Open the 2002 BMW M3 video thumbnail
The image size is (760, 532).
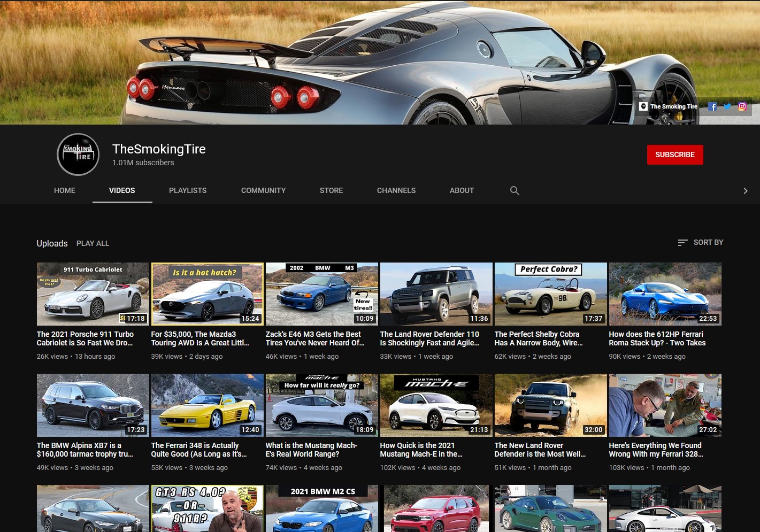(x=321, y=294)
